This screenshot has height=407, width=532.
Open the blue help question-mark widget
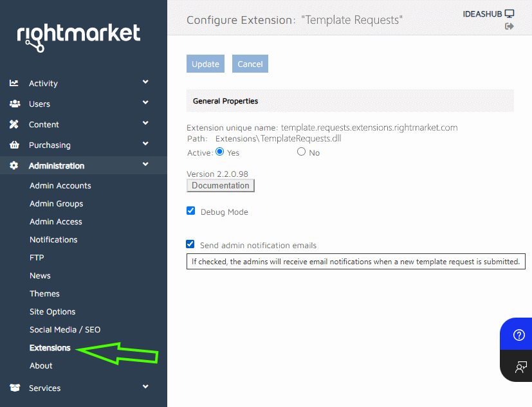[518, 335]
